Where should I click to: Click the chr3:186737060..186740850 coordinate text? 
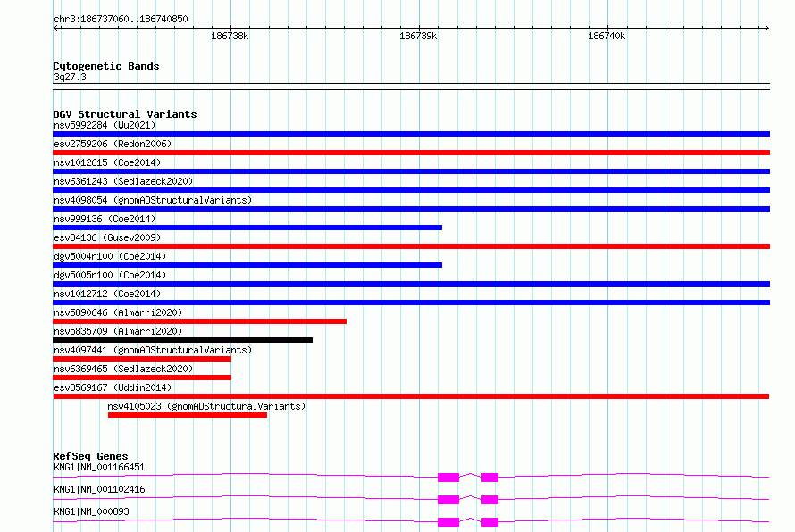pos(121,19)
